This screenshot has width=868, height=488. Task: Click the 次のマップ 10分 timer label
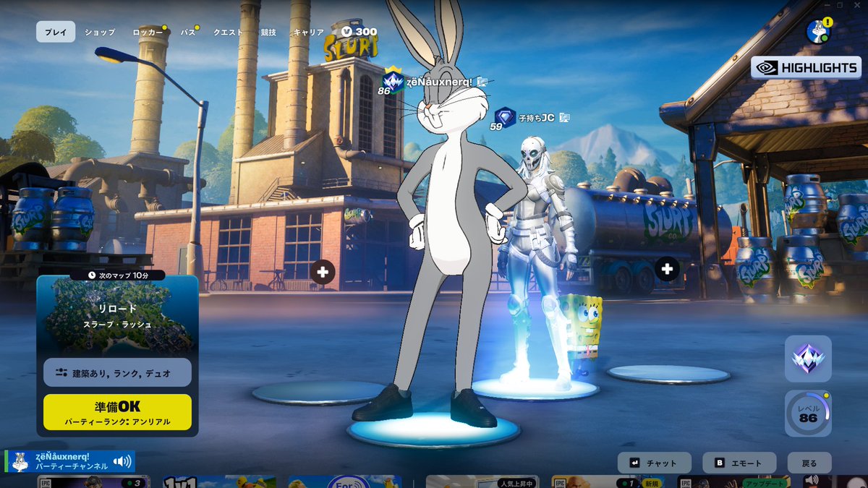tap(117, 275)
